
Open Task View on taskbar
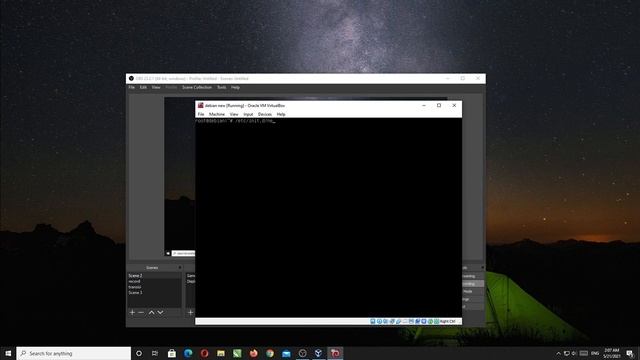tap(155, 353)
